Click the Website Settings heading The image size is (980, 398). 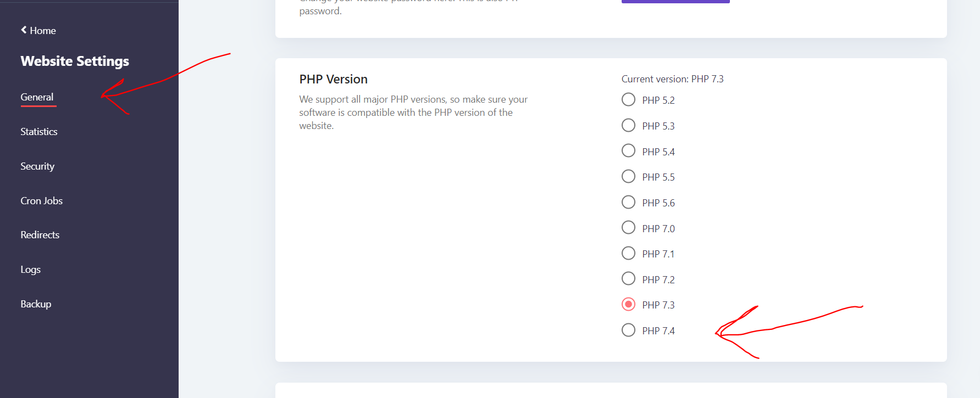coord(75,61)
